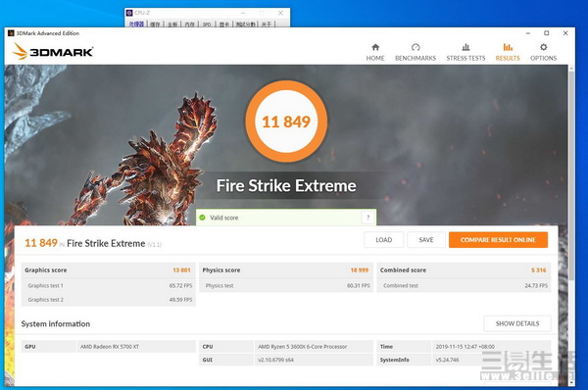
Task: Click the Time value 2019-11-15 12:47
Action: [465, 347]
